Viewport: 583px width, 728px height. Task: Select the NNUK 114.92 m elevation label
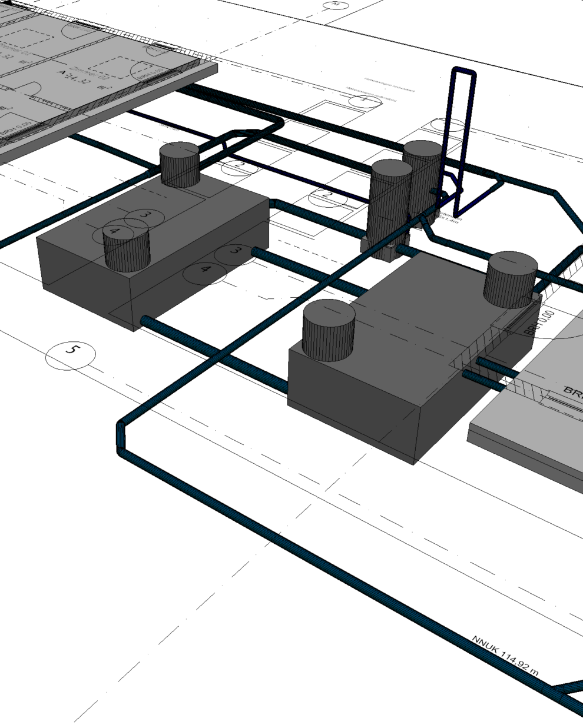coord(505,655)
